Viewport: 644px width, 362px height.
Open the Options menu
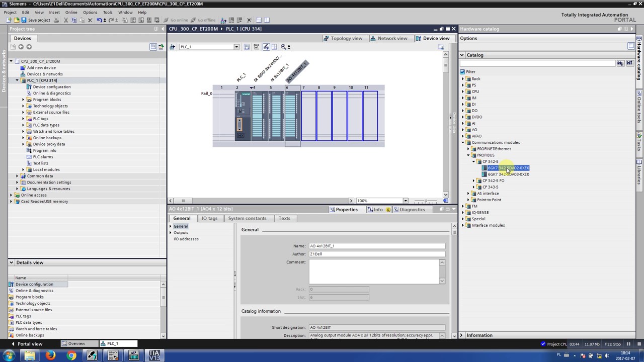tap(90, 12)
